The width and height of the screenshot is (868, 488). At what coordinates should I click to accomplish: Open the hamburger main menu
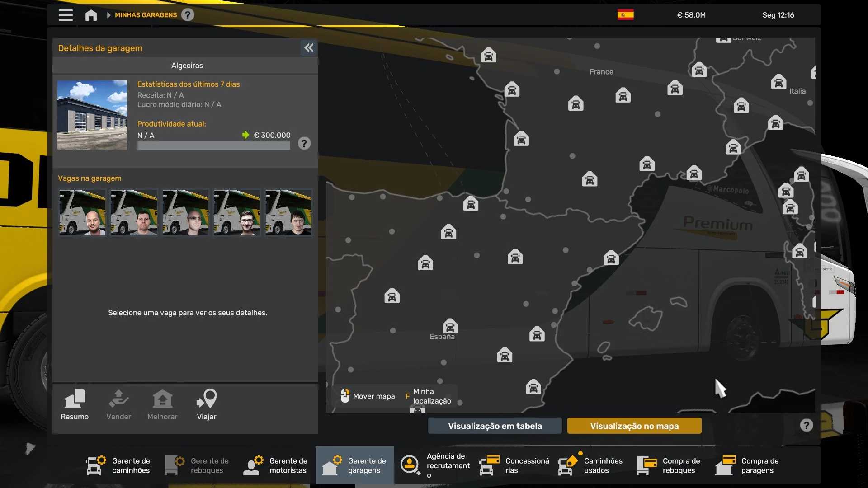[66, 15]
